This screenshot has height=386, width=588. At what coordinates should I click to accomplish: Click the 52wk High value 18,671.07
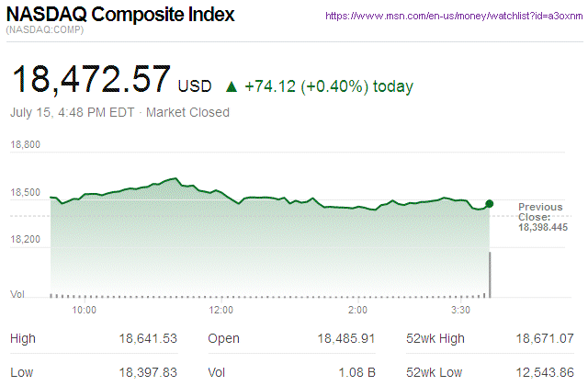coord(545,339)
